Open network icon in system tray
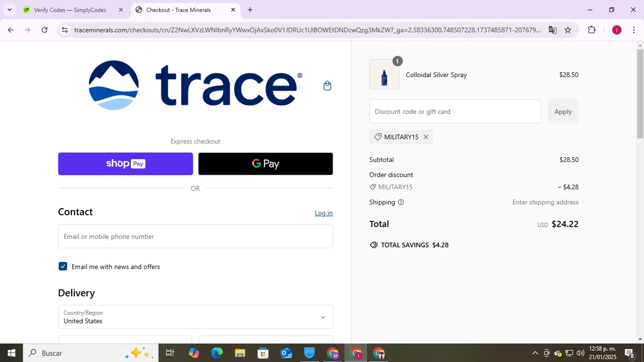 pyautogui.click(x=569, y=353)
